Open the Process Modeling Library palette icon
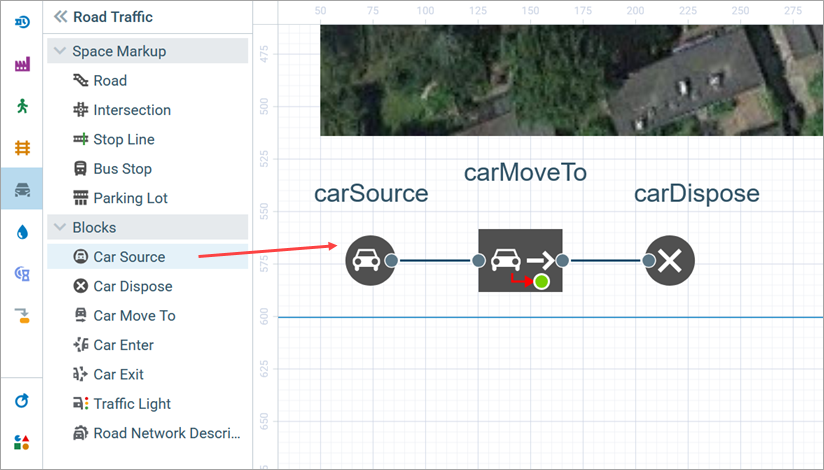The image size is (824, 470). coord(21,22)
